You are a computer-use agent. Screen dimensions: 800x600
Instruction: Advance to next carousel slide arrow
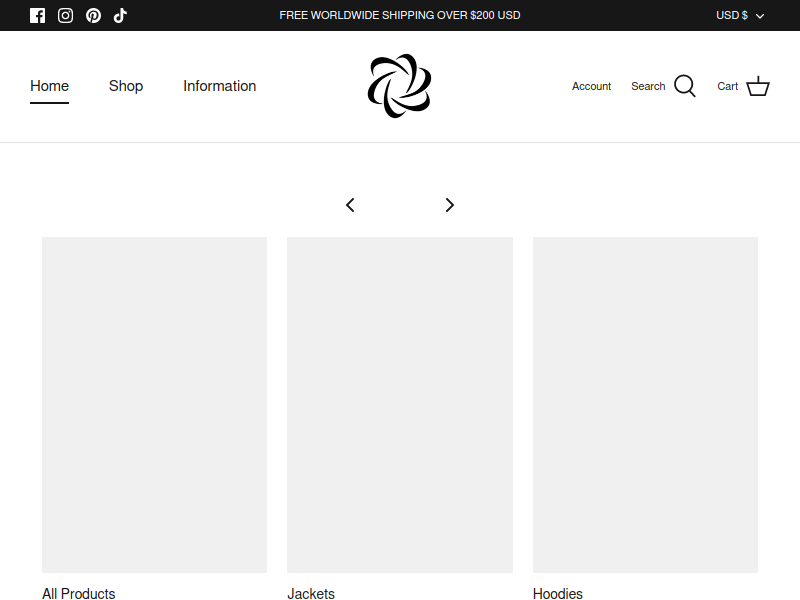click(x=449, y=205)
